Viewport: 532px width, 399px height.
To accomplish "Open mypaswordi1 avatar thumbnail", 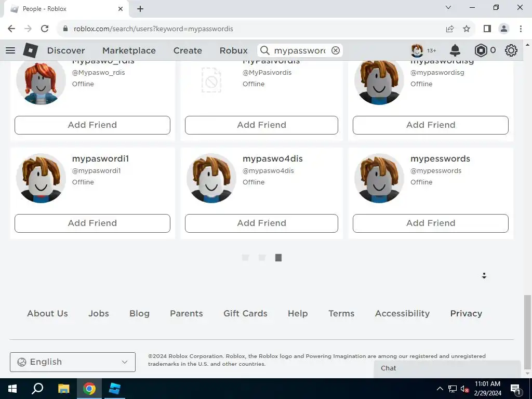I will pos(41,178).
